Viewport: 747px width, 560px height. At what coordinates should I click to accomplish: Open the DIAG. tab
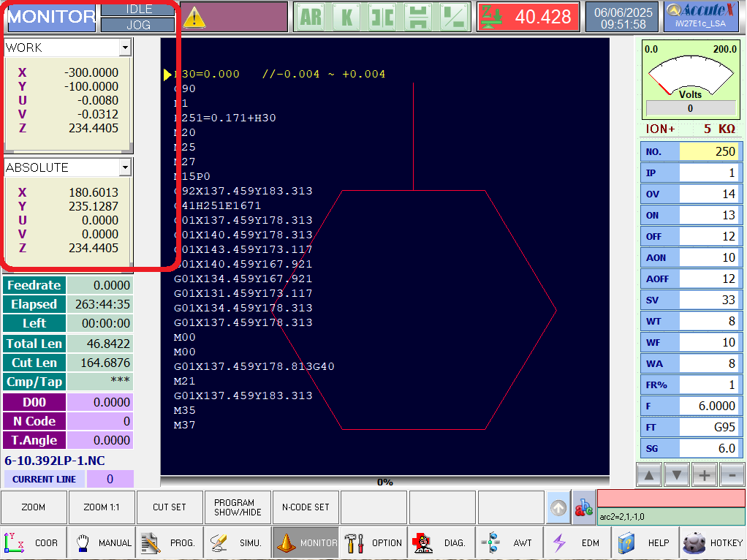coord(442,543)
